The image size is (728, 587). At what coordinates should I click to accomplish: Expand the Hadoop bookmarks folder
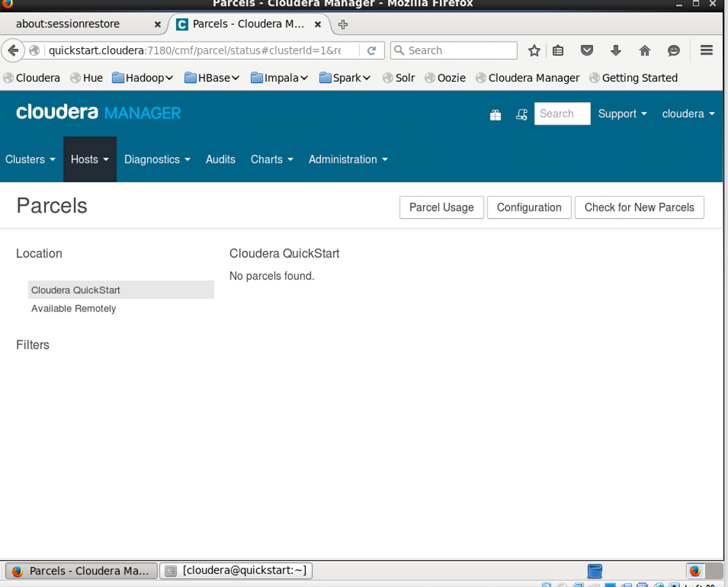coord(142,78)
